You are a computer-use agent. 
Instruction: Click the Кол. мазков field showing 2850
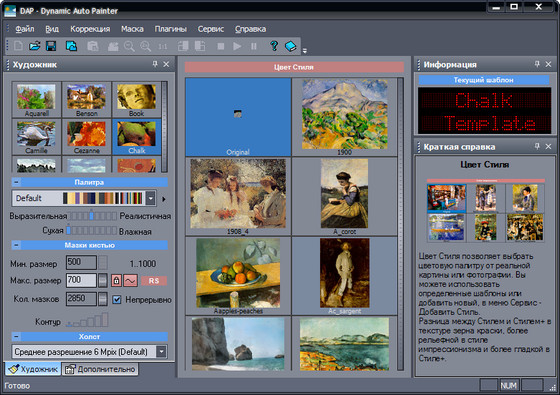tap(81, 299)
